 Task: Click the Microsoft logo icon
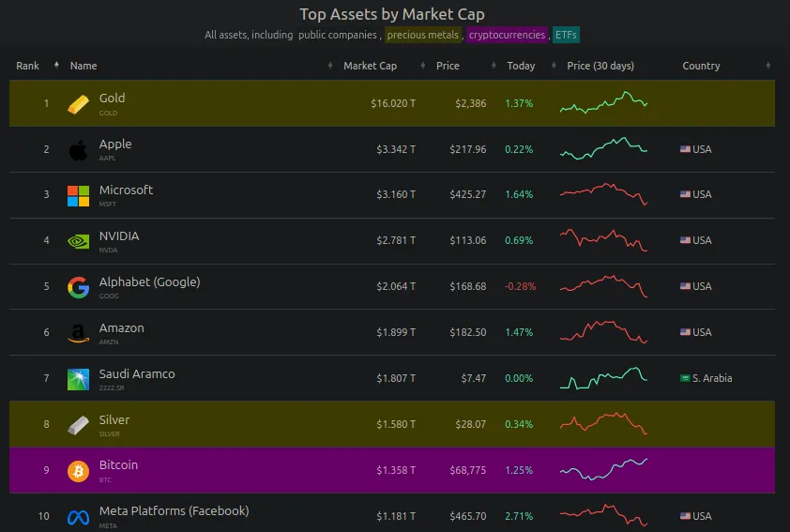pyautogui.click(x=79, y=195)
